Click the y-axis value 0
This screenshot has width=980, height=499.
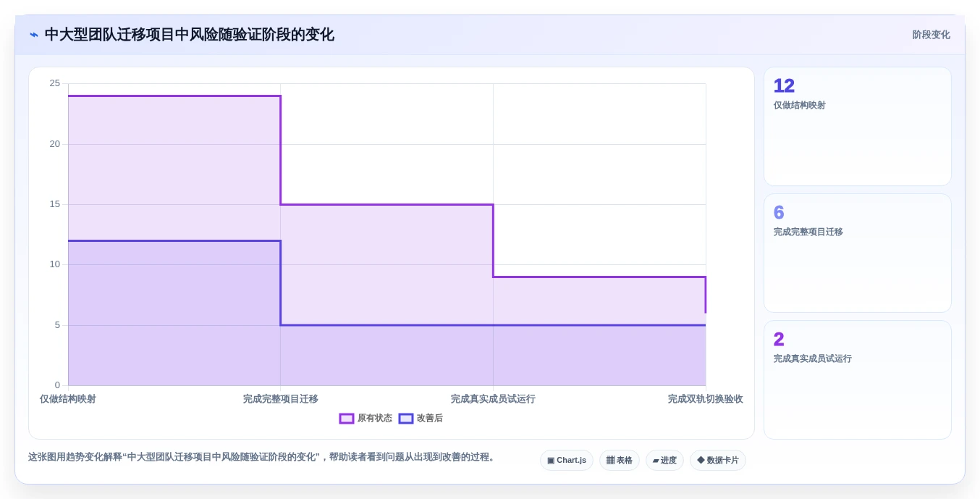pyautogui.click(x=57, y=385)
